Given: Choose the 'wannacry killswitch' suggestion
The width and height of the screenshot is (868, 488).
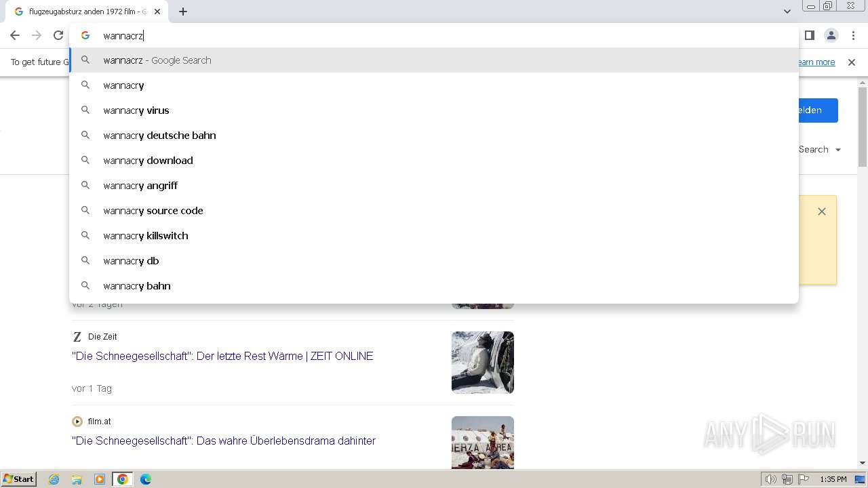Looking at the screenshot, I should [434, 236].
